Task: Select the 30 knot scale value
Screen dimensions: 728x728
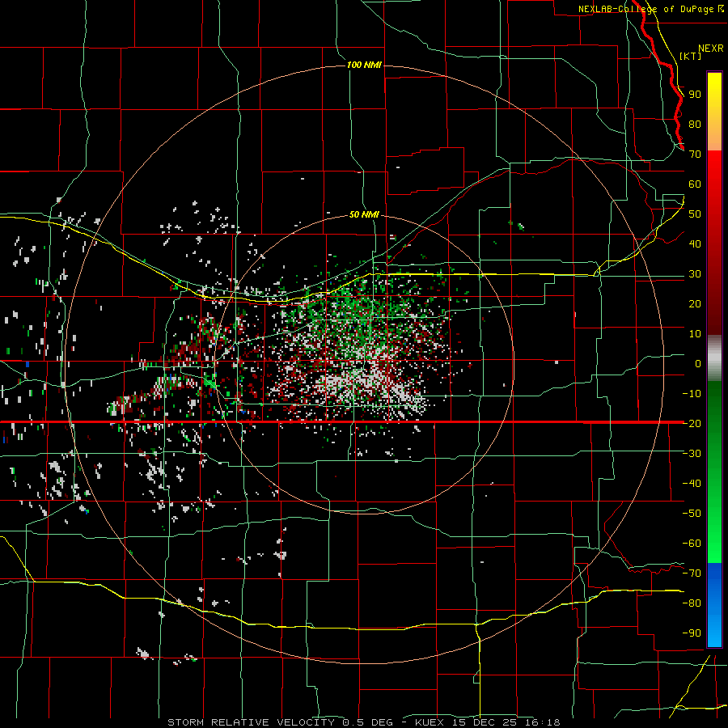Action: [x=695, y=274]
